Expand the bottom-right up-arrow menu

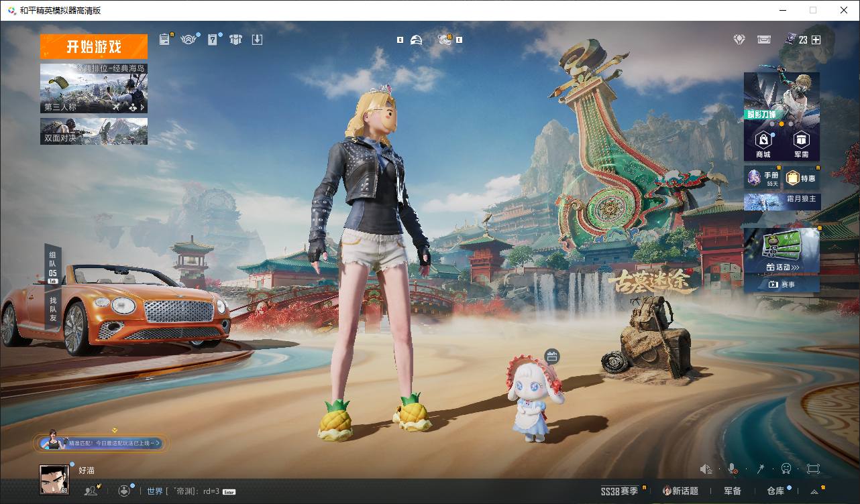[x=814, y=491]
